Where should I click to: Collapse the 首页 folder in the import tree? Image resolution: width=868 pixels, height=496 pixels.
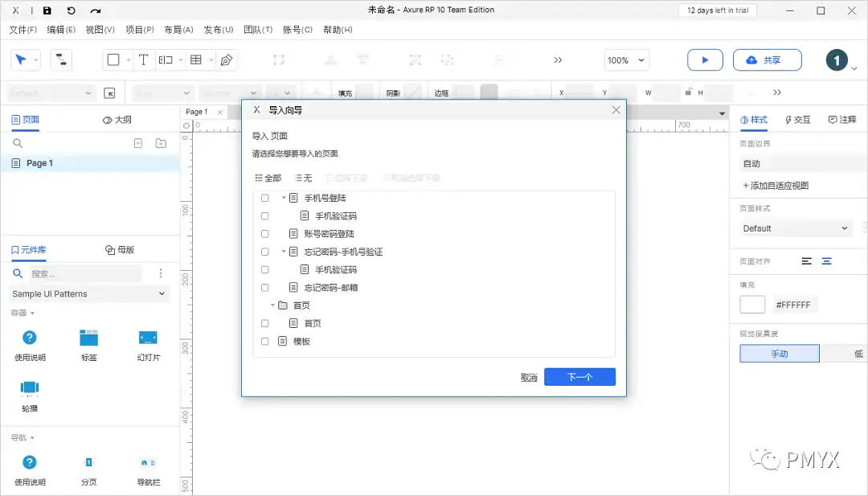tap(272, 305)
